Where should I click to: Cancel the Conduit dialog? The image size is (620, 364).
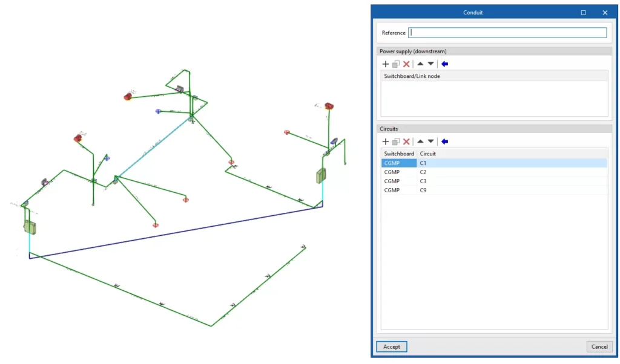599,346
